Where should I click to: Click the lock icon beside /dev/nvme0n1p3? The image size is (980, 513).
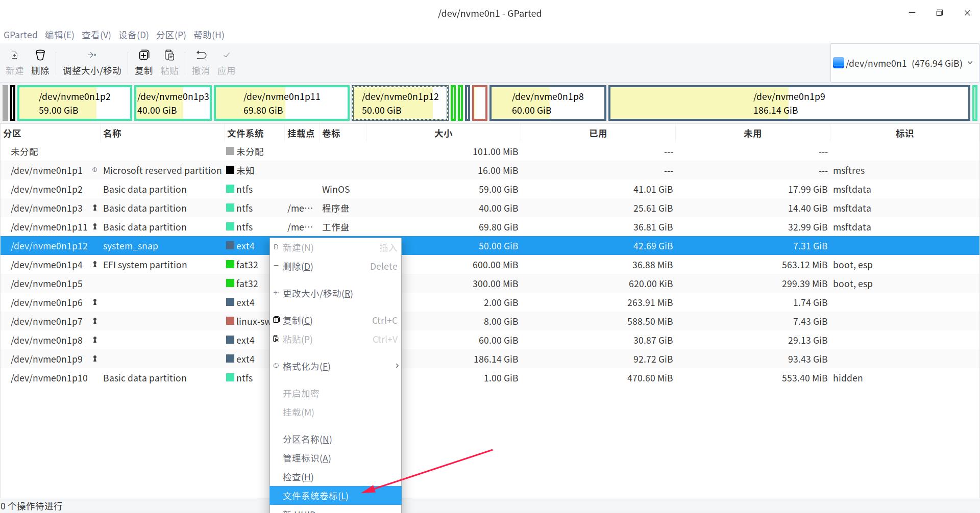(95, 208)
